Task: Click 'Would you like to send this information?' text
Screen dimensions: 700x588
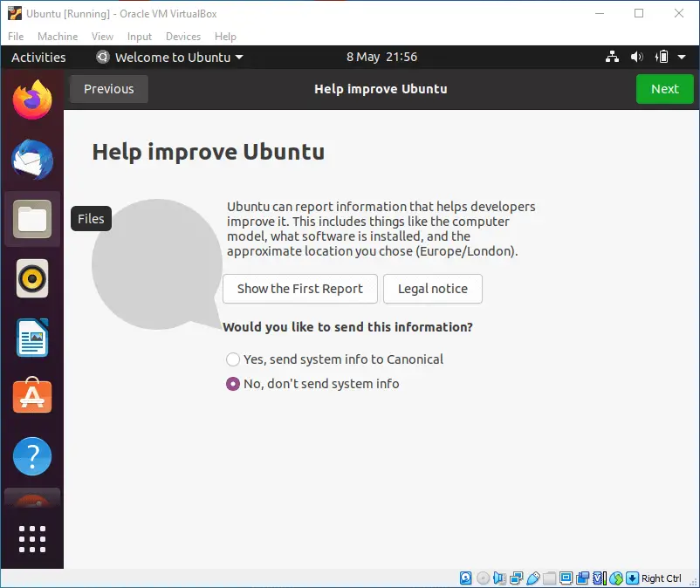Action: pos(347,327)
